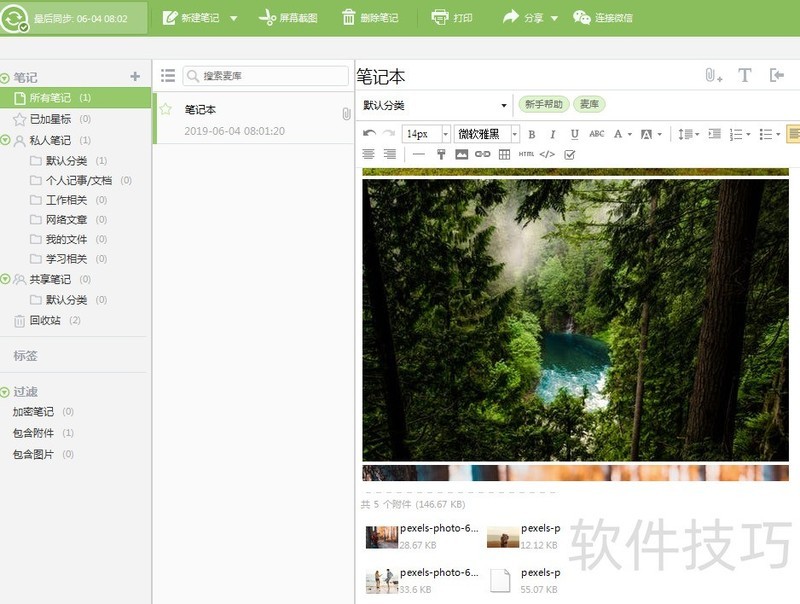Click the 新手帮助 tag
The height and width of the screenshot is (604, 800).
543,104
